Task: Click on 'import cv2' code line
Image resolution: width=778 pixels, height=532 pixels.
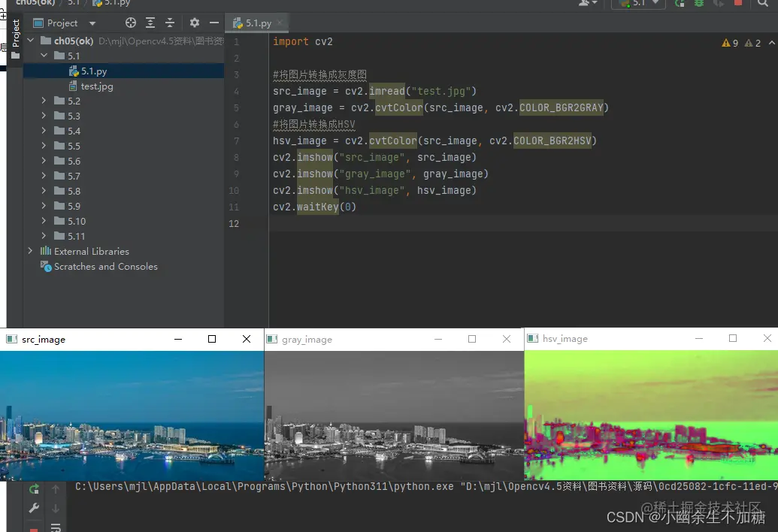Action: pyautogui.click(x=303, y=41)
